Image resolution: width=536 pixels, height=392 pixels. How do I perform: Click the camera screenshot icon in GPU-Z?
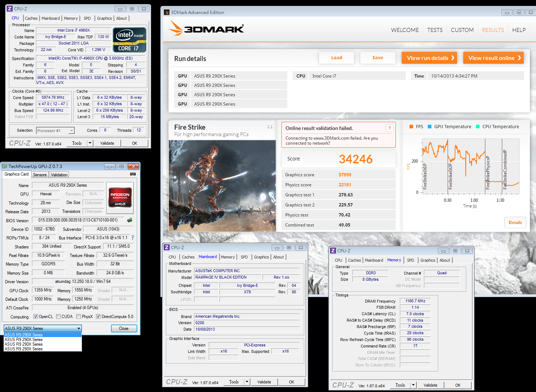(133, 174)
